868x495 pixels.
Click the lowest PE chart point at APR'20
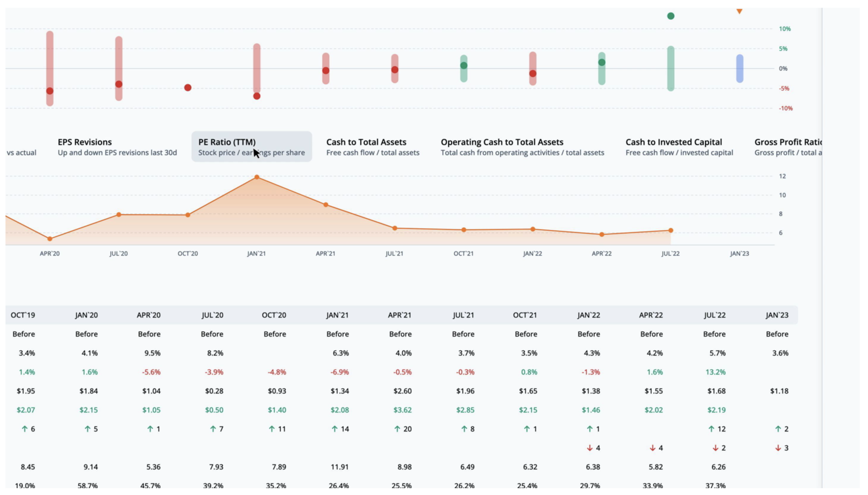click(x=50, y=239)
